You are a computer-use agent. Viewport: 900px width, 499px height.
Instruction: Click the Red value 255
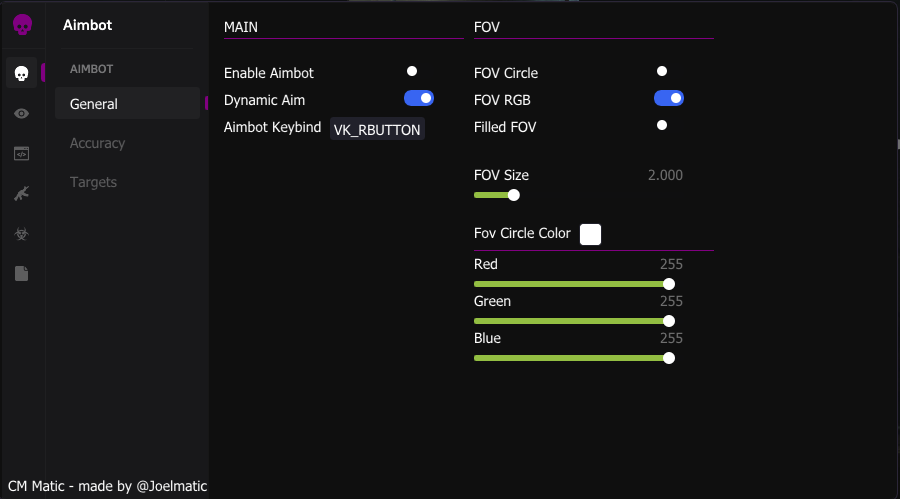point(671,264)
